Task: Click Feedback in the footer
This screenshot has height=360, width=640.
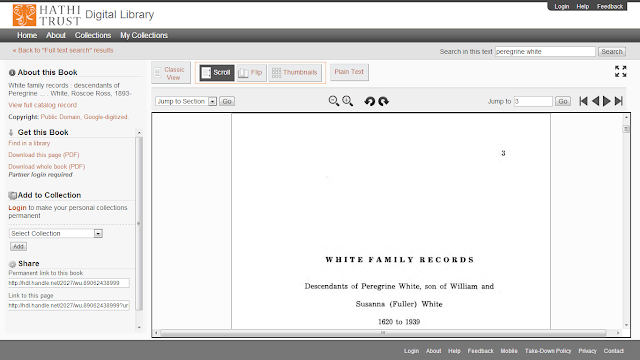Action: pos(480,351)
